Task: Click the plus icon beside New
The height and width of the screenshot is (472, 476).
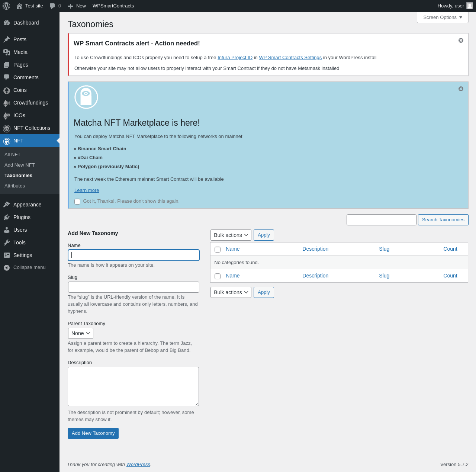Action: tap(70, 6)
